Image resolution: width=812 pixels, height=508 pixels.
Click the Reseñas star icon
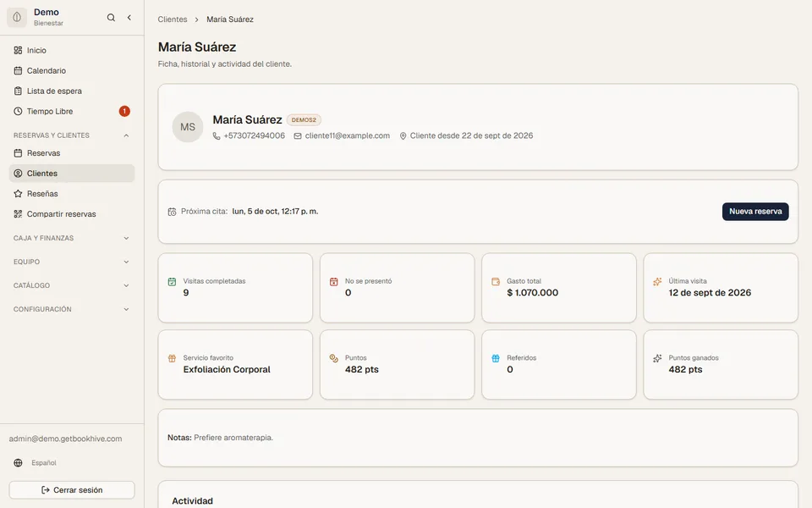point(18,193)
